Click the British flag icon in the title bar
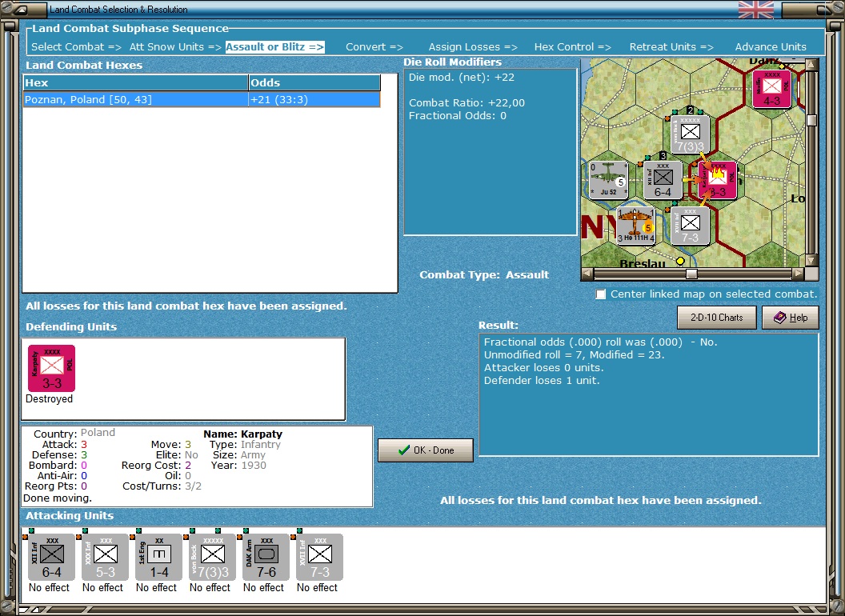 tap(756, 10)
